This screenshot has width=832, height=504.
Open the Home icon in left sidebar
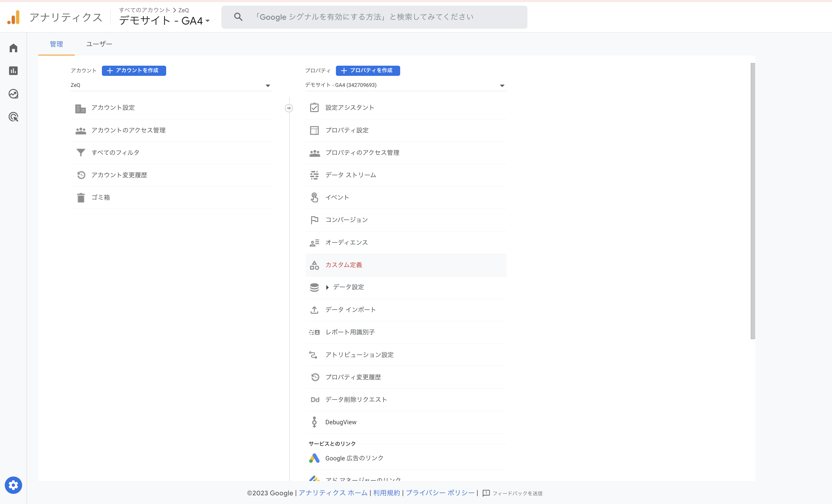[x=13, y=48]
